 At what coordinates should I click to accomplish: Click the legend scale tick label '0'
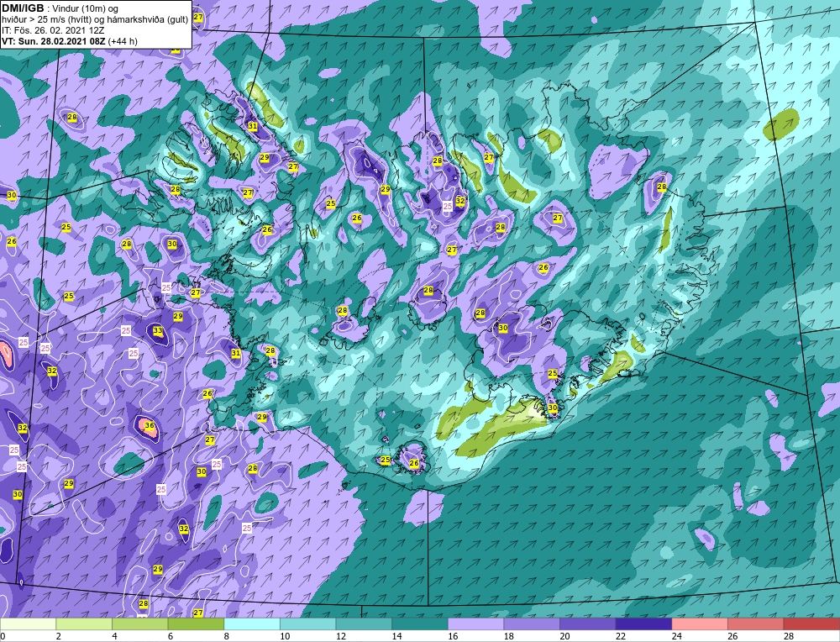[3, 636]
